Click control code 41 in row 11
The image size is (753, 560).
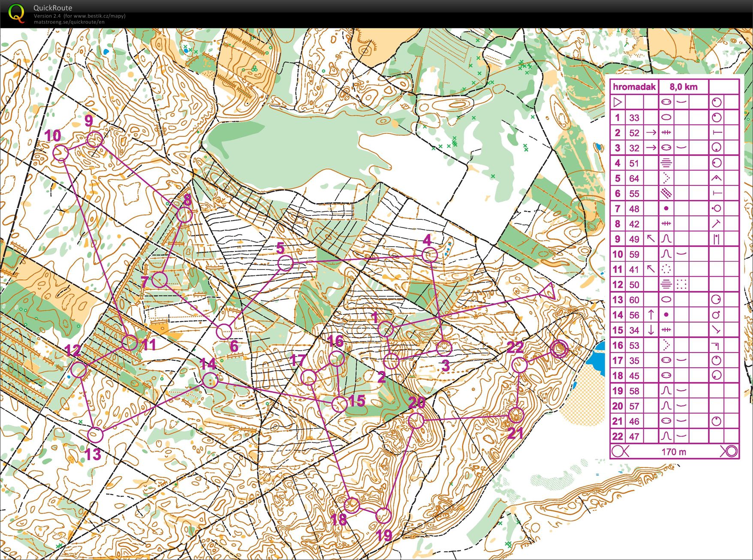pyautogui.click(x=634, y=270)
